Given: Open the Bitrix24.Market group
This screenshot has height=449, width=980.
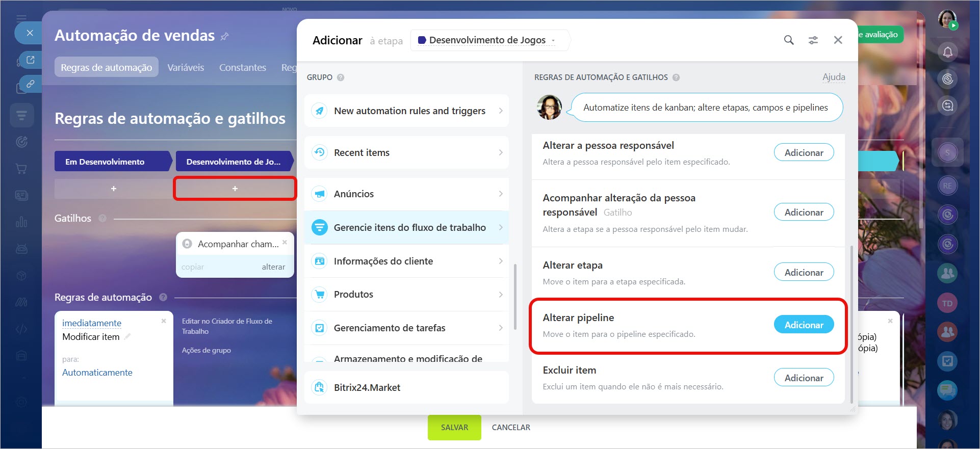Looking at the screenshot, I should click(406, 387).
